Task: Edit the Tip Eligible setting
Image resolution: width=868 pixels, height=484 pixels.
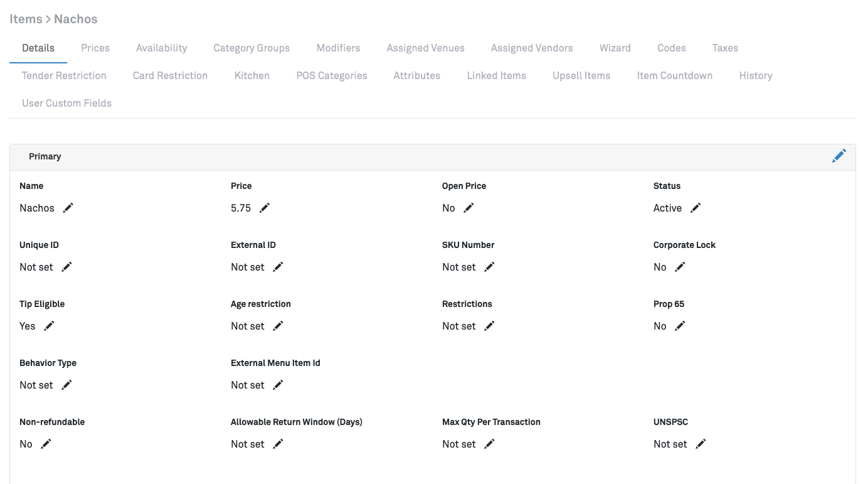Action: 49,326
